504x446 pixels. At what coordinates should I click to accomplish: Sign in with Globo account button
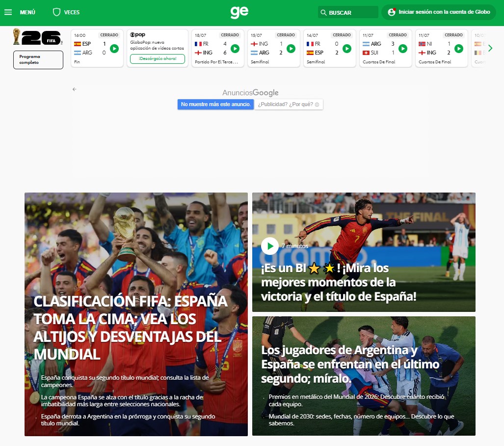point(439,12)
